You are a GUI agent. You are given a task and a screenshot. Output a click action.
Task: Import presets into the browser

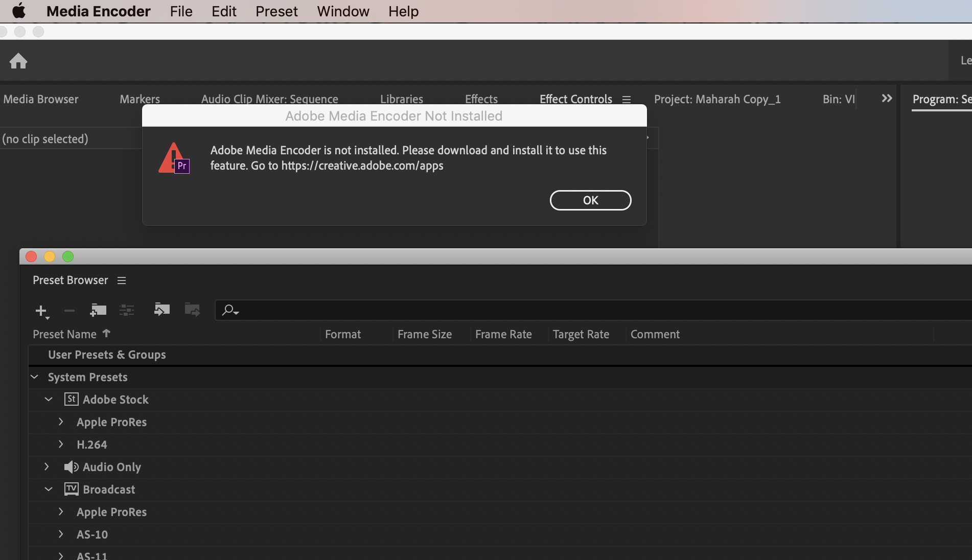161,310
